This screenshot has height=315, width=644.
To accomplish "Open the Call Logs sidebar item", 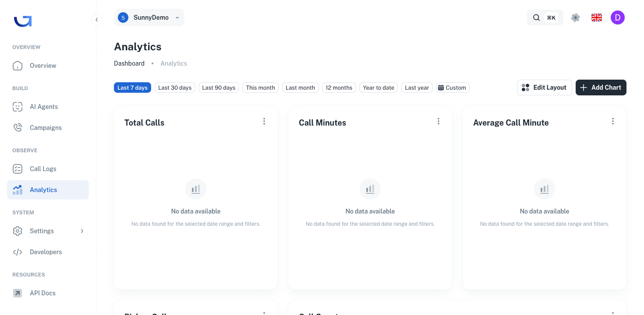I will point(48,169).
